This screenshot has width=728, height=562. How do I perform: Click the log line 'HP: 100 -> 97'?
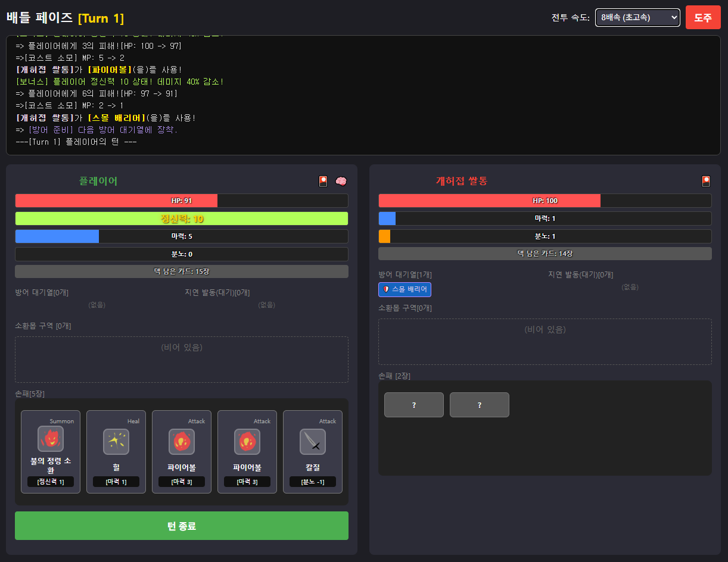click(99, 46)
